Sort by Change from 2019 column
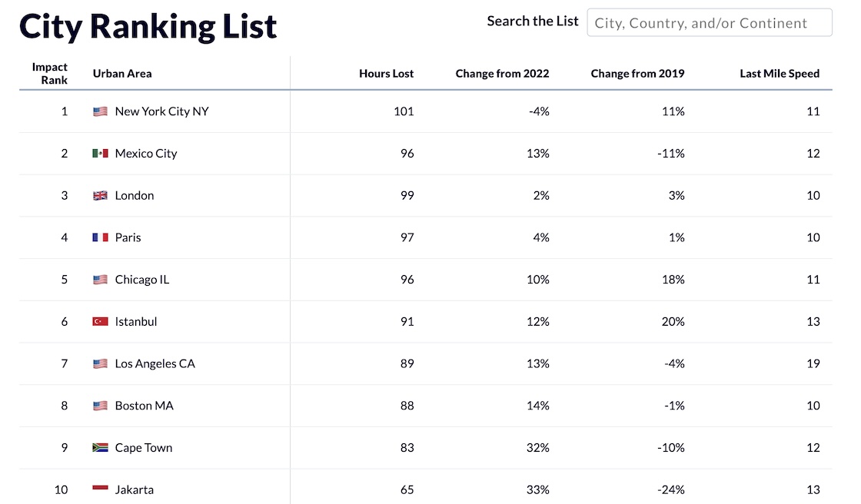The image size is (861, 504). point(637,74)
